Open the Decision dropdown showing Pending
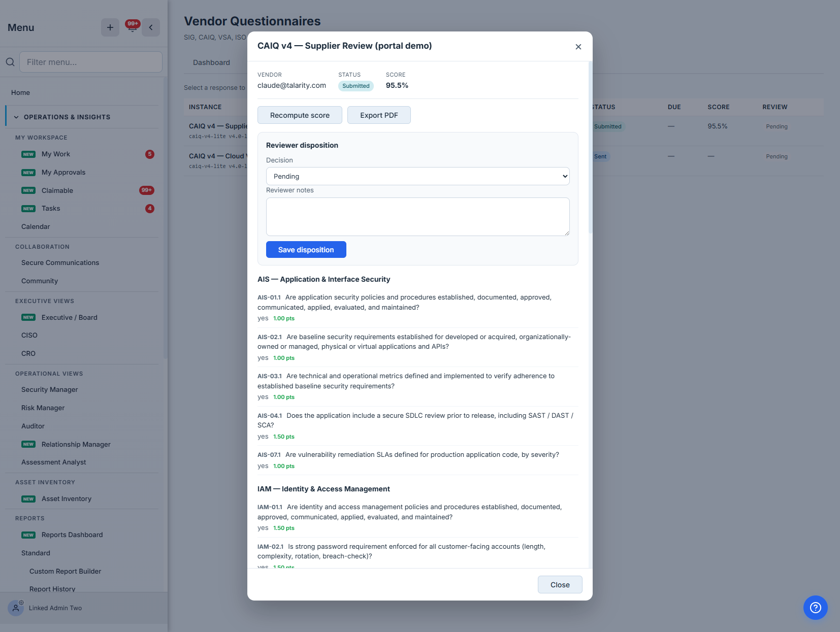This screenshot has height=632, width=840. [418, 176]
